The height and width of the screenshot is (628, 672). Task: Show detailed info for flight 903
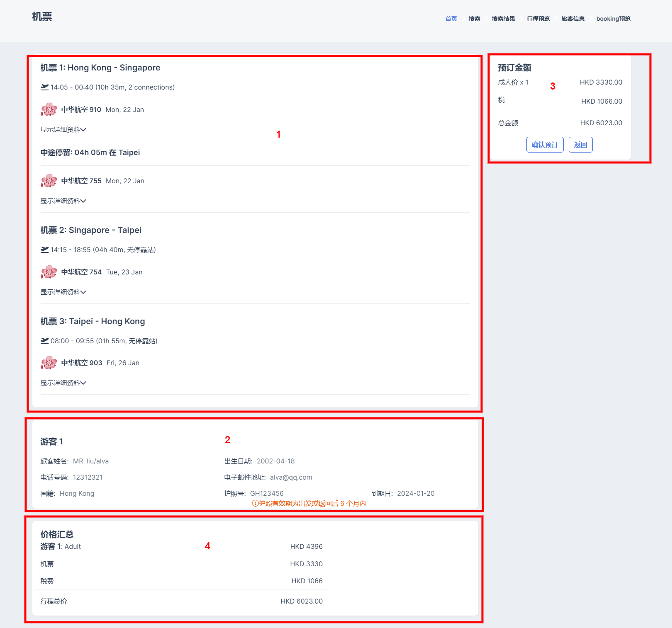click(x=63, y=383)
